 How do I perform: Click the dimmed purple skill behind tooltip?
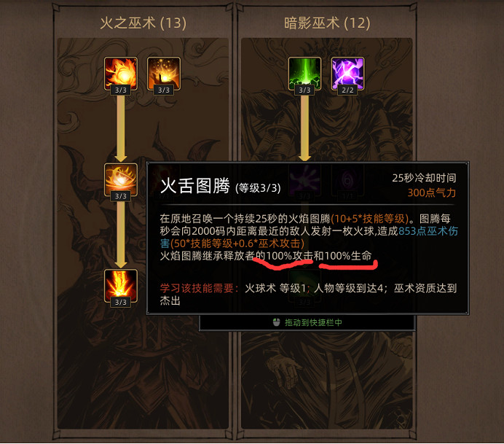tap(304, 179)
